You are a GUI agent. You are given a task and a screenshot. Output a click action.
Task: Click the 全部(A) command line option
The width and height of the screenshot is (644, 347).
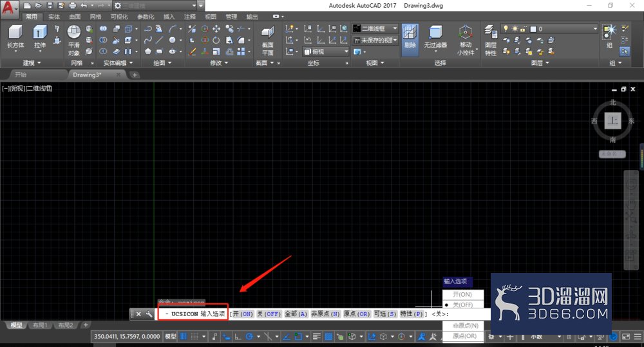pos(296,314)
